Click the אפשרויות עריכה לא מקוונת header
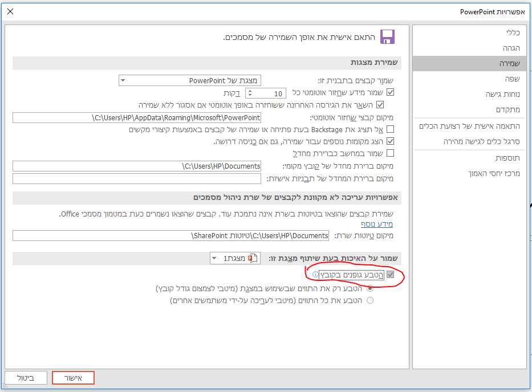532x392 pixels. tap(207, 198)
